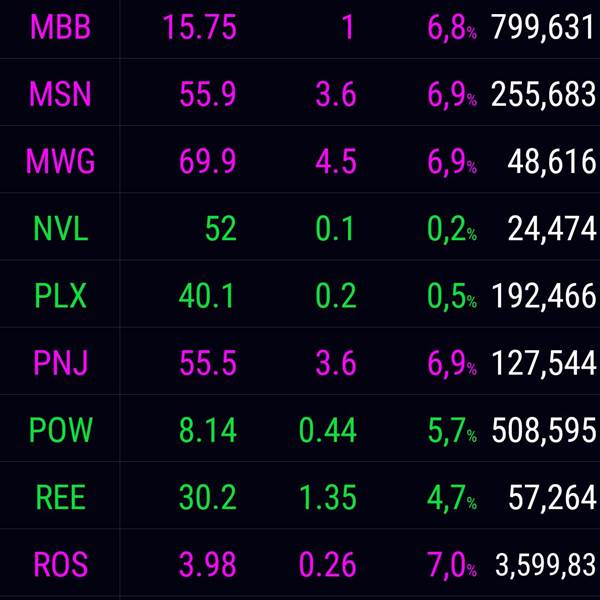600x600 pixels.
Task: Select the MWG ticker symbol
Action: pos(60,161)
